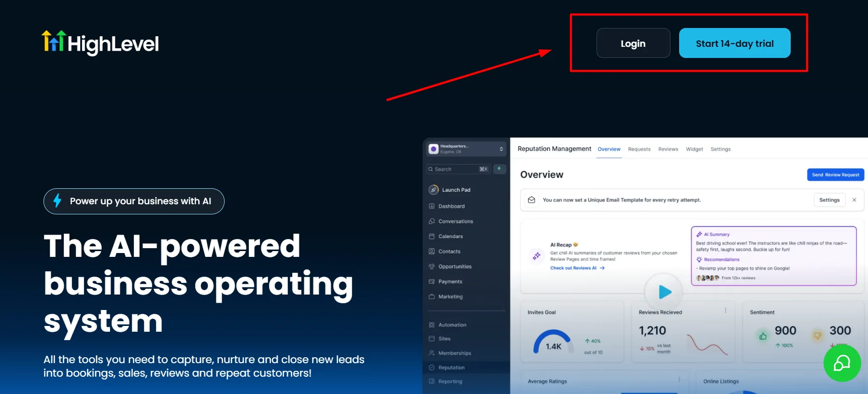Switch to the Overview tab

(609, 149)
